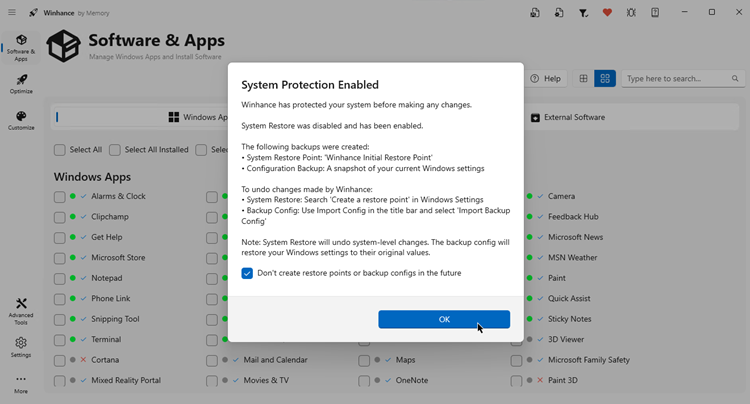Image resolution: width=750 pixels, height=404 pixels.
Task: Tick the Clipchamp app checkbox
Action: (60, 217)
